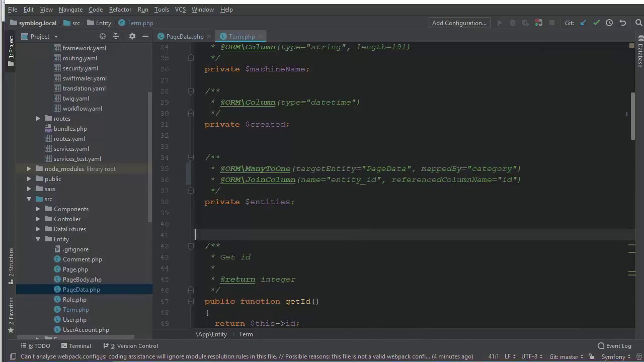The image size is (644, 362).
Task: Click the Hector inspector icon in status bar
Action: (x=638, y=356)
